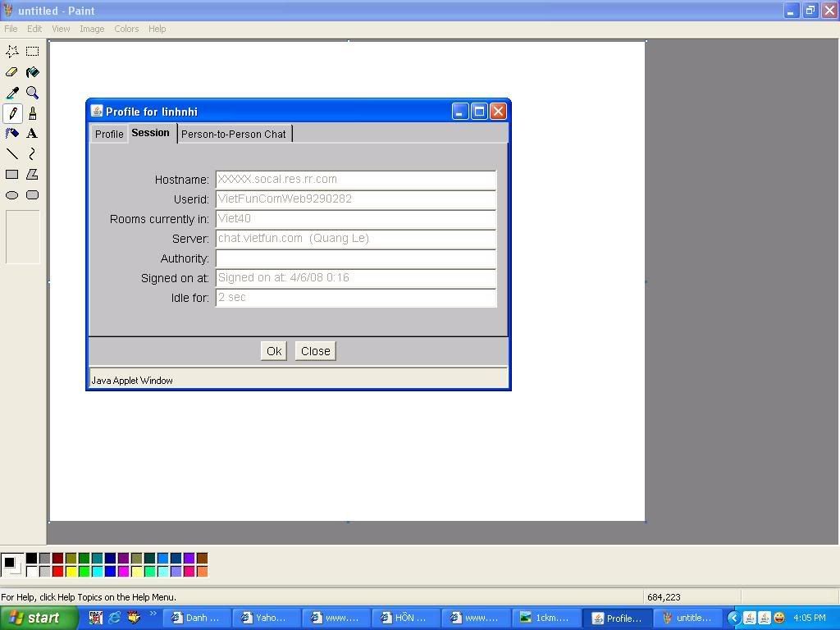Click the Rooms currently in field Viet40

[x=356, y=219]
